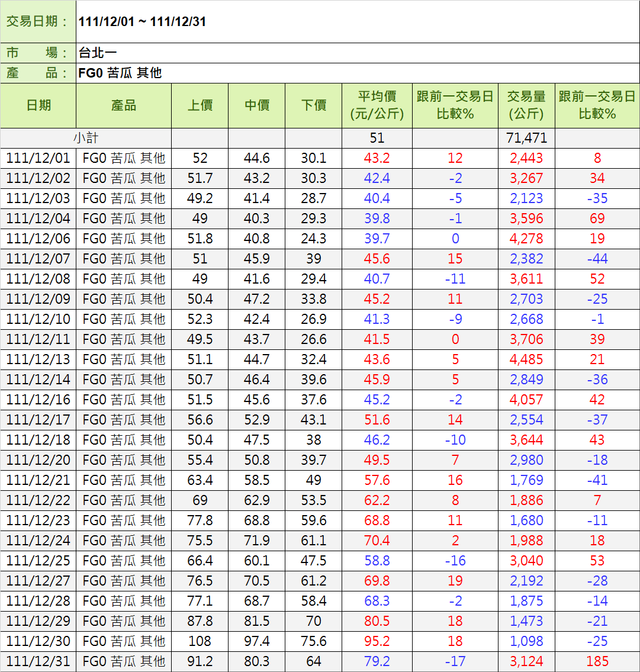640x672 pixels.
Task: Select the 上價 column header
Action: pyautogui.click(x=200, y=105)
